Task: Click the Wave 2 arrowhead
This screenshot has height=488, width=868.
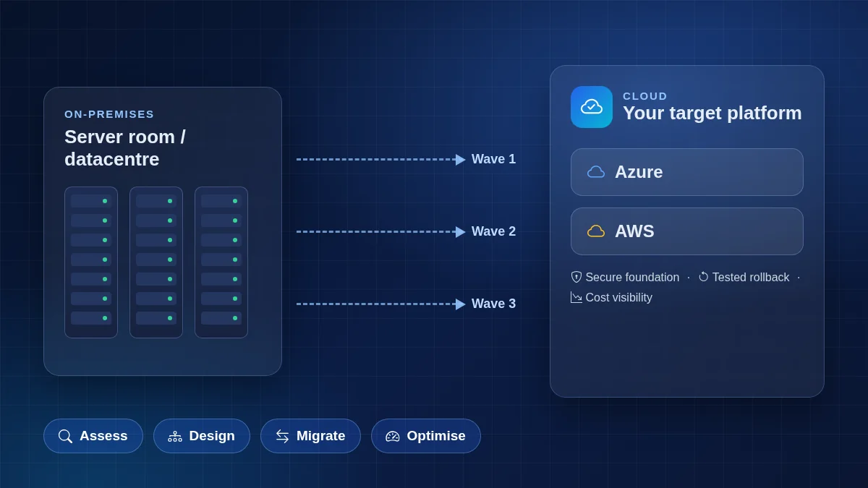Action: click(461, 232)
